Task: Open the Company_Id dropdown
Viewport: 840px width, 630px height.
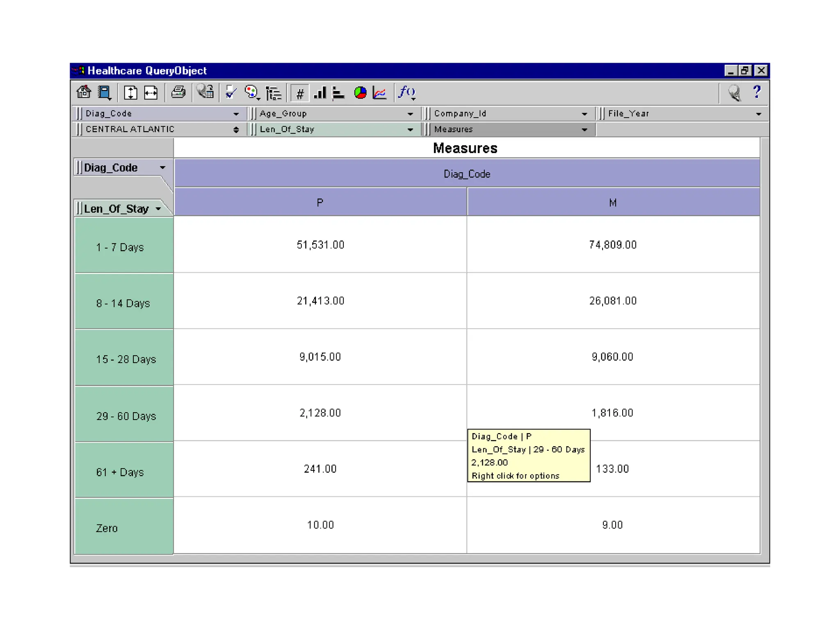Action: (584, 114)
